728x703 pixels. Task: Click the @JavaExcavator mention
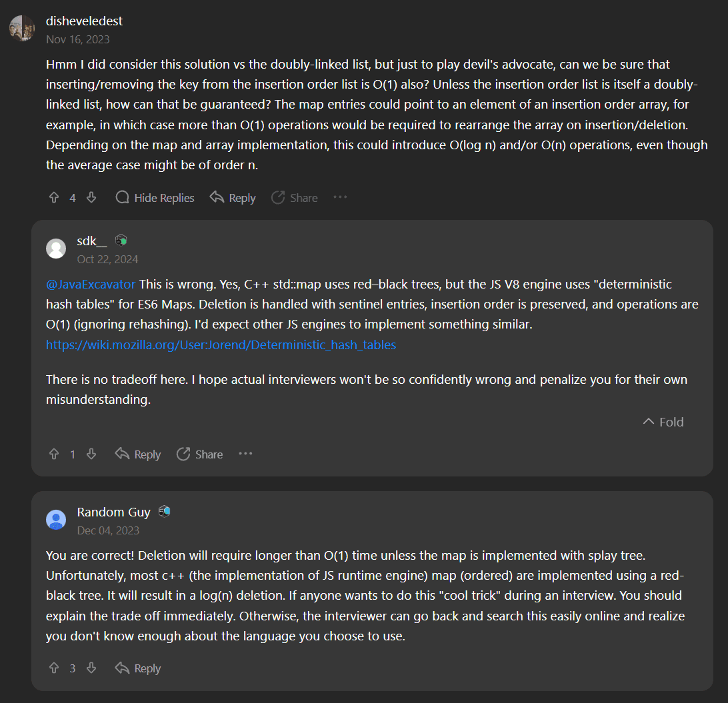pos(91,285)
